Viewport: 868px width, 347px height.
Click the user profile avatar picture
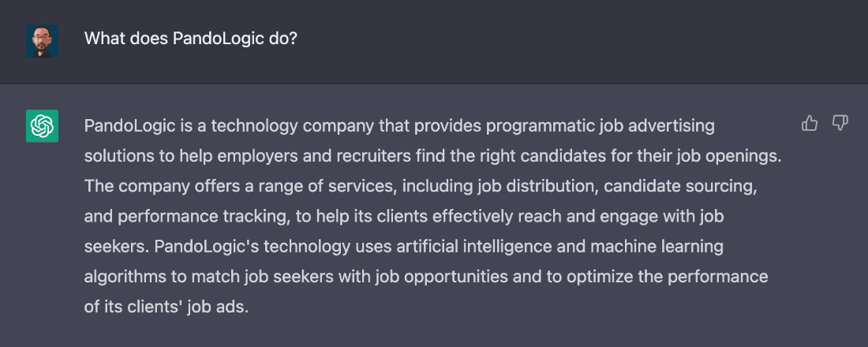pyautogui.click(x=42, y=41)
